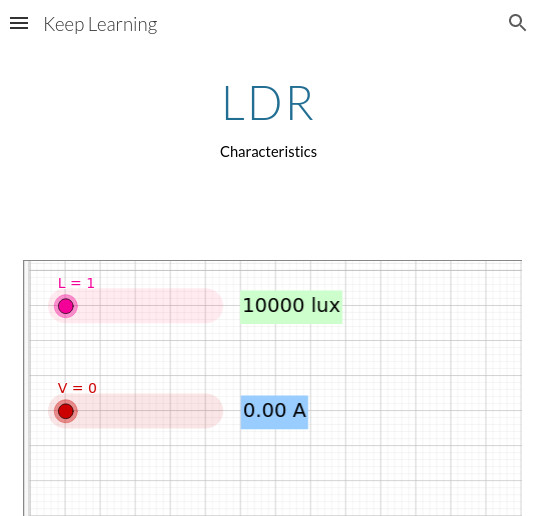Image resolution: width=534 pixels, height=516 pixels.
Task: Click the middle of the L slider track
Action: pyautogui.click(x=136, y=306)
